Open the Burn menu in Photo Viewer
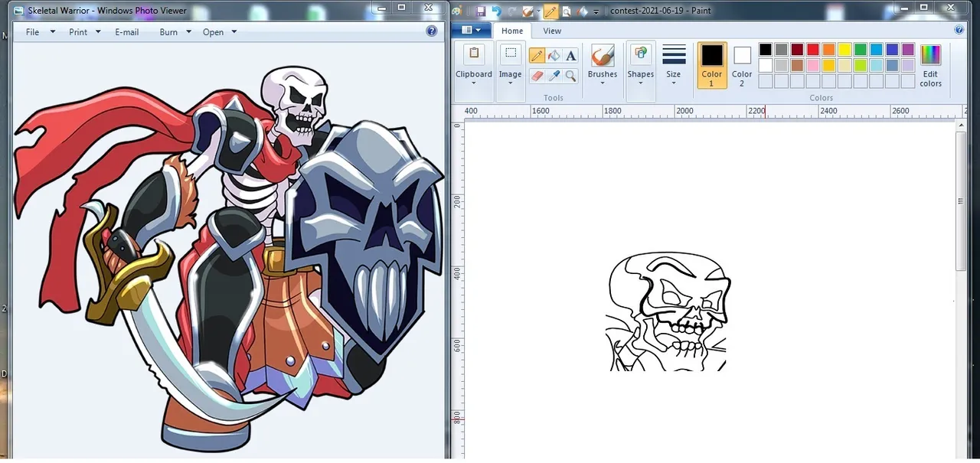Image resolution: width=980 pixels, height=463 pixels. 168,32
